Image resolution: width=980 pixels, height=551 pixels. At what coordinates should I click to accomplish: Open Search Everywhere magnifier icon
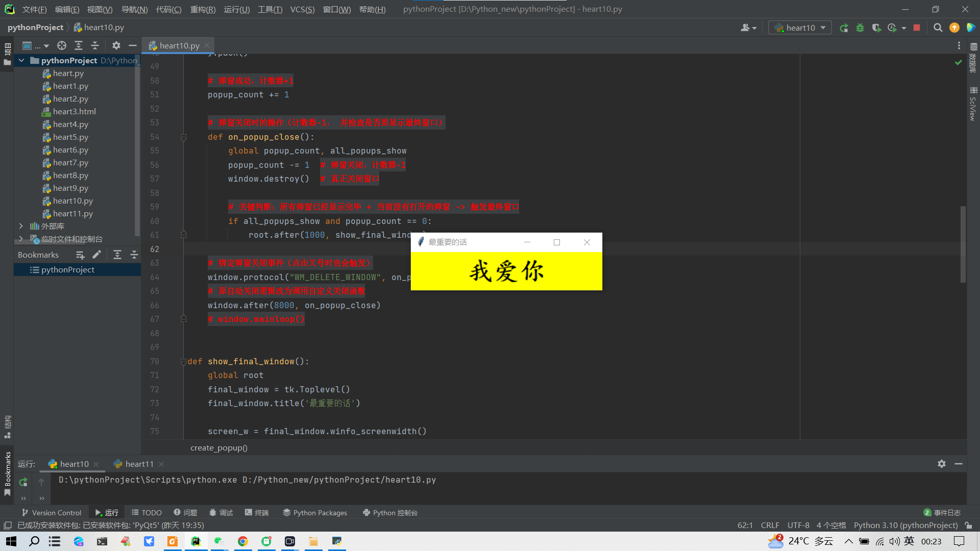click(938, 28)
